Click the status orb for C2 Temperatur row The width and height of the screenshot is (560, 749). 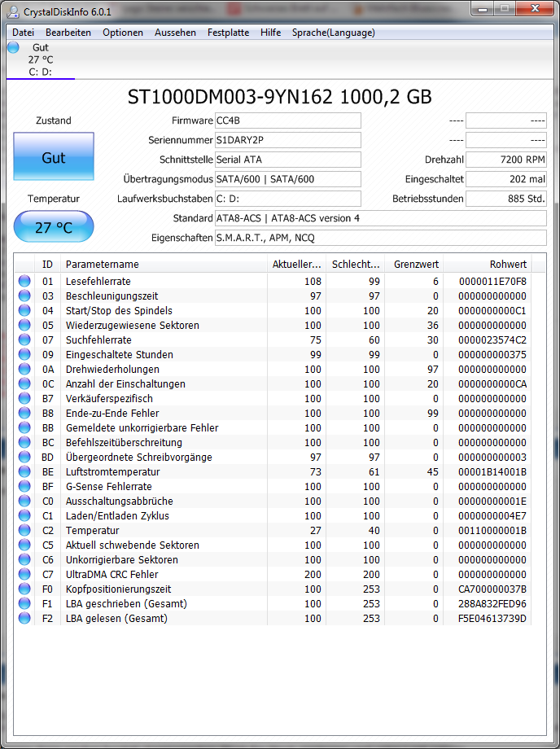pos(24,530)
